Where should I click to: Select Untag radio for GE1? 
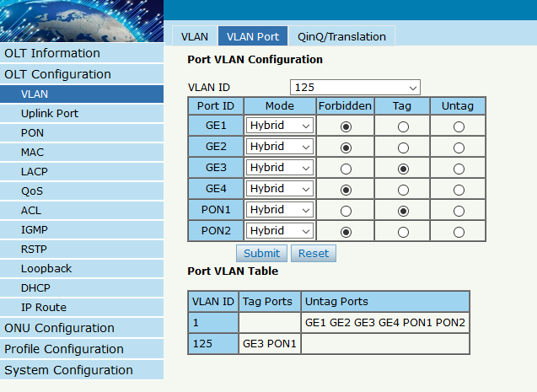[459, 126]
